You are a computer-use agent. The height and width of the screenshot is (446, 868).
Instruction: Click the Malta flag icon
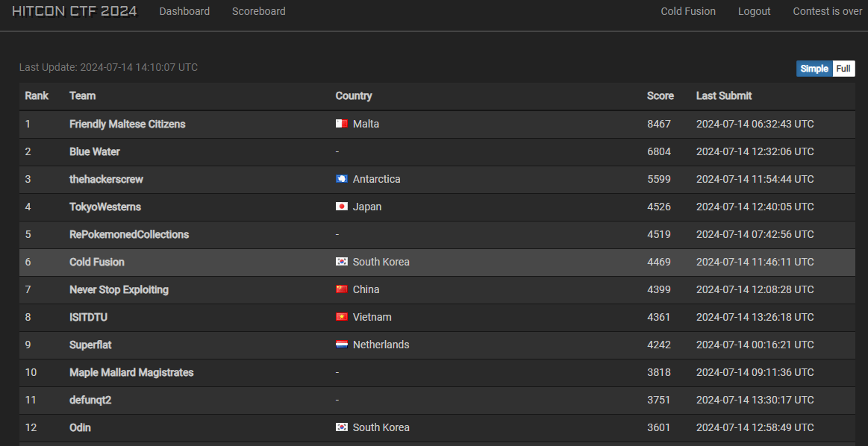342,124
